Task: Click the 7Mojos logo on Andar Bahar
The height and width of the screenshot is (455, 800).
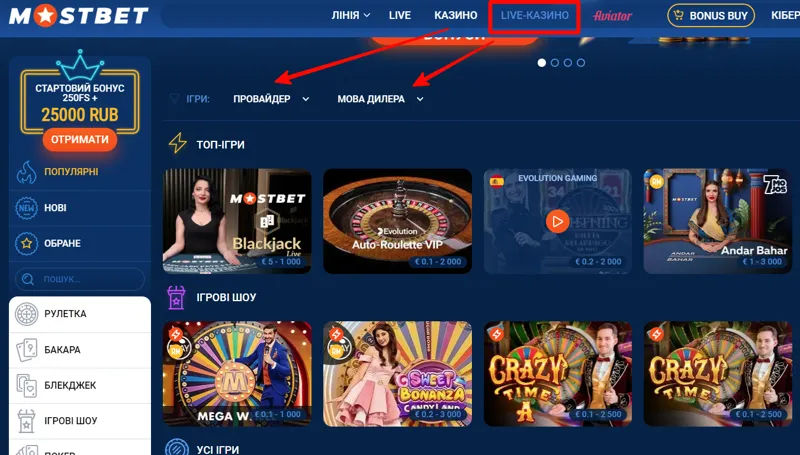Action: click(x=776, y=184)
